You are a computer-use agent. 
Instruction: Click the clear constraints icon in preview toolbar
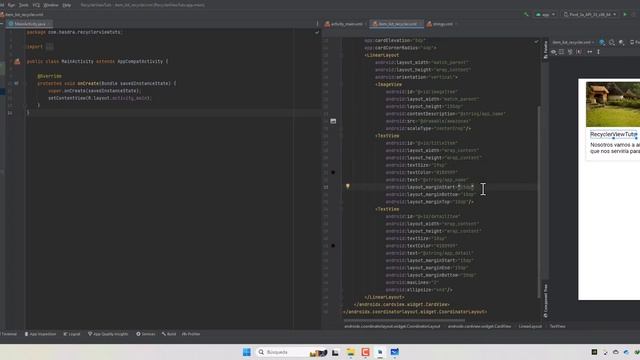point(570,52)
